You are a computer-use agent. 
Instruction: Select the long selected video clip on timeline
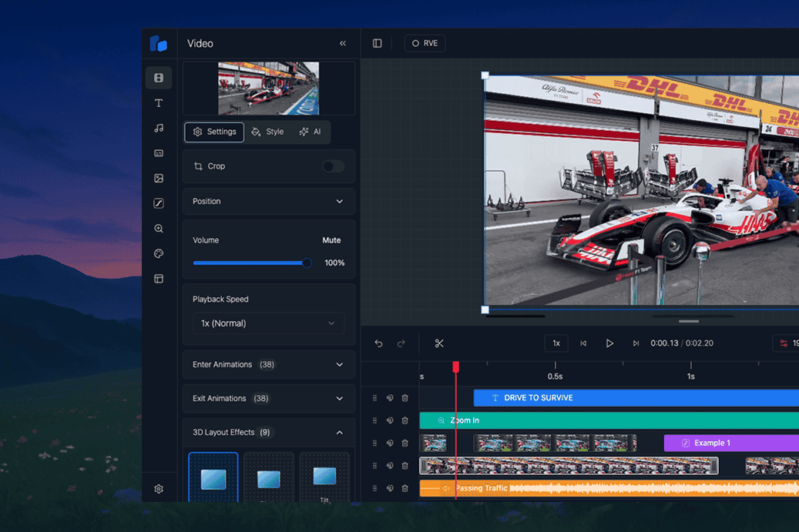(569, 465)
